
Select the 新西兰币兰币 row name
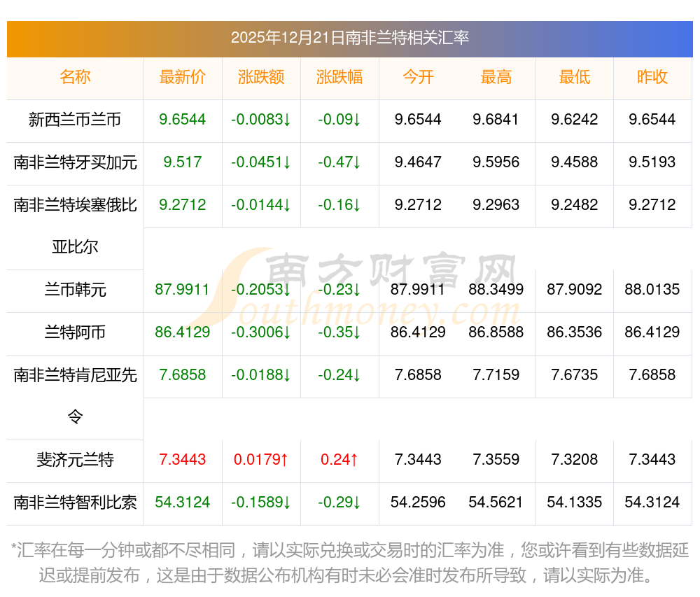[75, 120]
